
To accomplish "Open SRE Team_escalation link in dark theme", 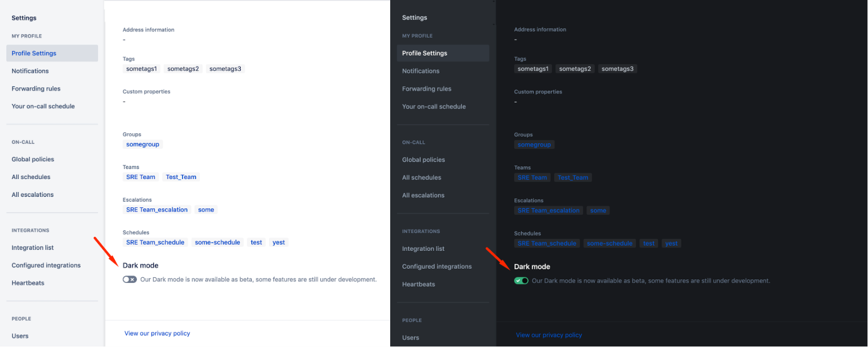I will tap(549, 211).
